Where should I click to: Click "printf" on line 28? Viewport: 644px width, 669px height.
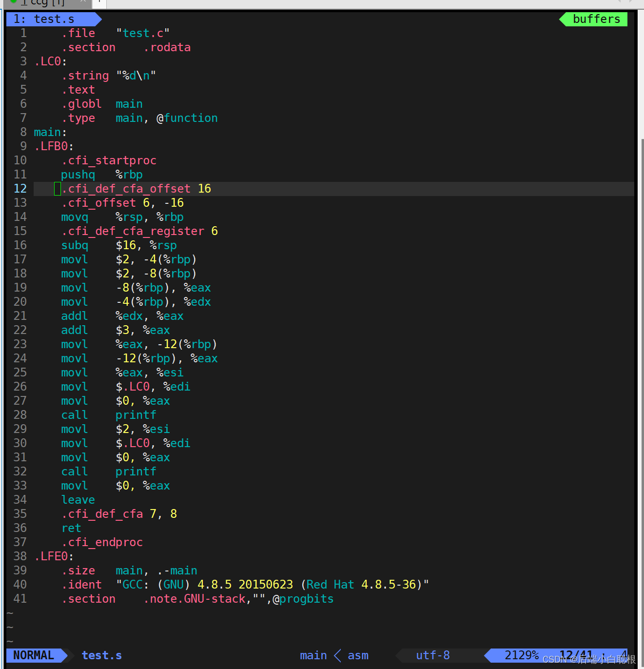click(x=136, y=415)
